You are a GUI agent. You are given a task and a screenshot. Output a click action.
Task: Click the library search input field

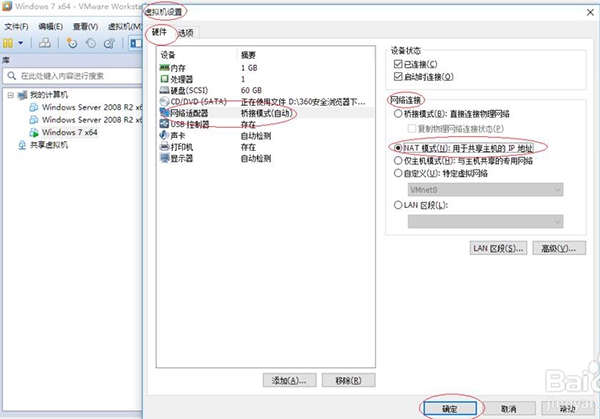(x=73, y=76)
